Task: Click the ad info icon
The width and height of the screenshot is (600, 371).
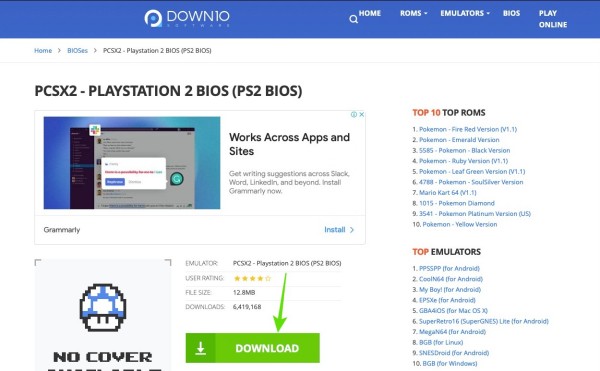Action: tap(354, 114)
